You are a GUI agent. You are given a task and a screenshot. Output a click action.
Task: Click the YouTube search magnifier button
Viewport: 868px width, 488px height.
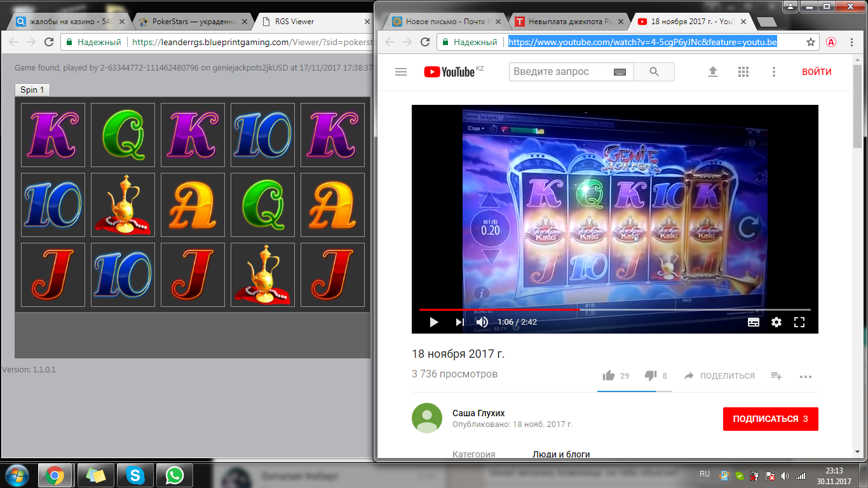coord(654,72)
